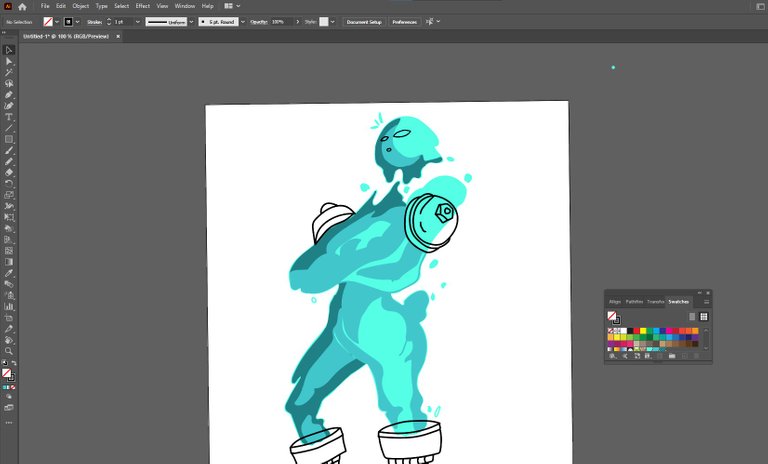
Task: Reset to default fill and stroke
Action: click(x=4, y=363)
